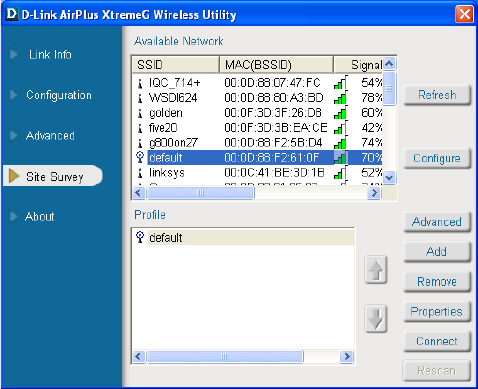Click the move-up arrow beside the Profile list

pos(376,270)
